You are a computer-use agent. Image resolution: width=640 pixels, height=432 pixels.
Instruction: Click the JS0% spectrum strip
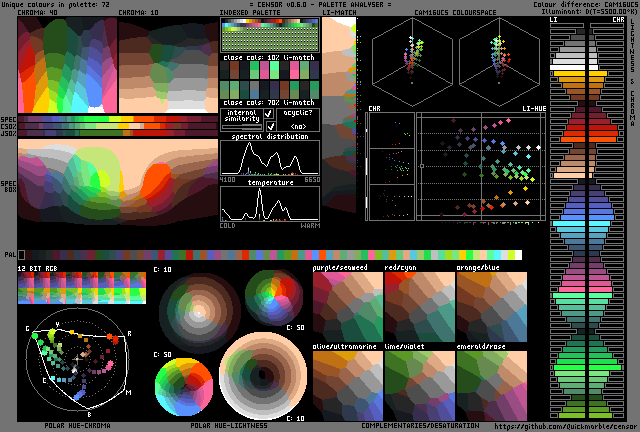tap(118, 133)
